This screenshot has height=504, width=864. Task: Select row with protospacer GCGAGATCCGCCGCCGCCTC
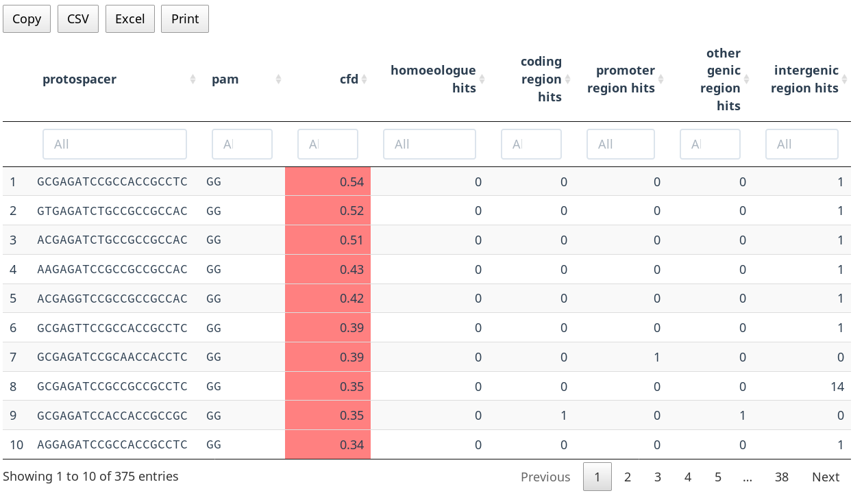[x=112, y=386]
